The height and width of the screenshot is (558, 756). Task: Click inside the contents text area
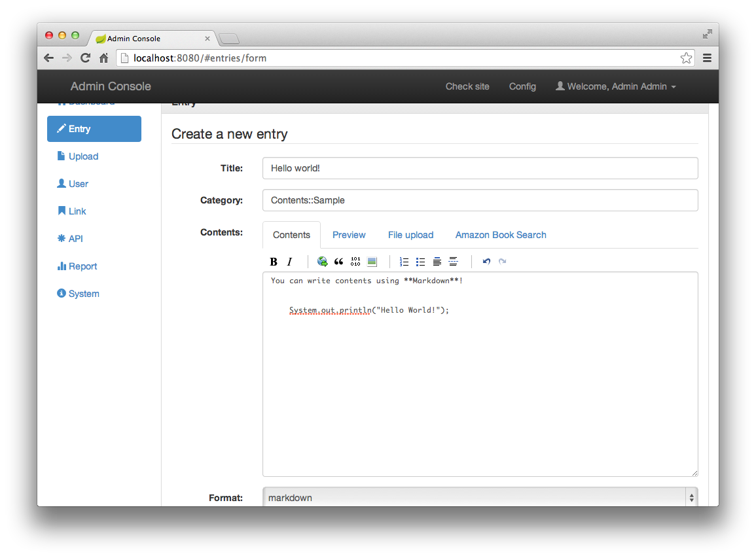(x=480, y=374)
